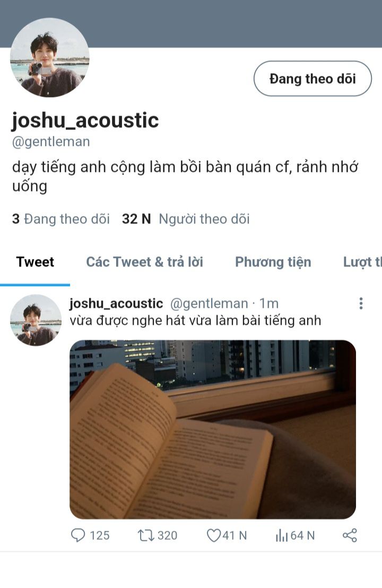382x588 pixels.
Task: Open tweet view analytics bar chart icon
Action: point(282,535)
